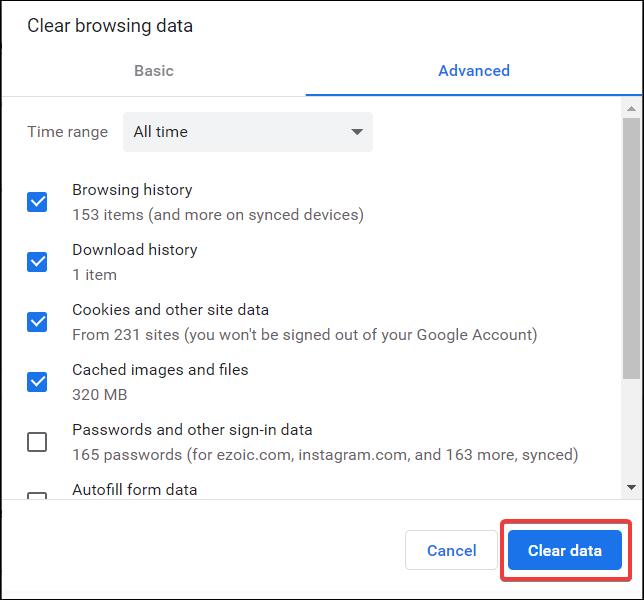
Task: Switch to the Basic tab
Action: coord(154,71)
